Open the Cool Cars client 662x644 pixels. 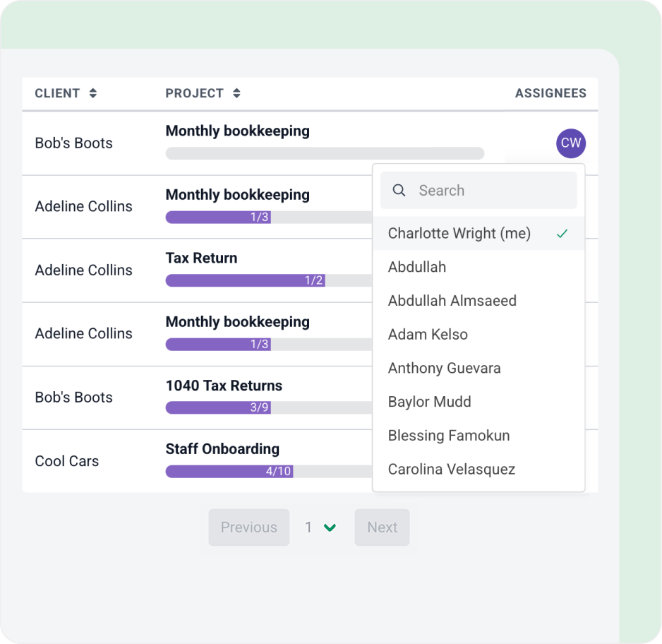tap(67, 461)
